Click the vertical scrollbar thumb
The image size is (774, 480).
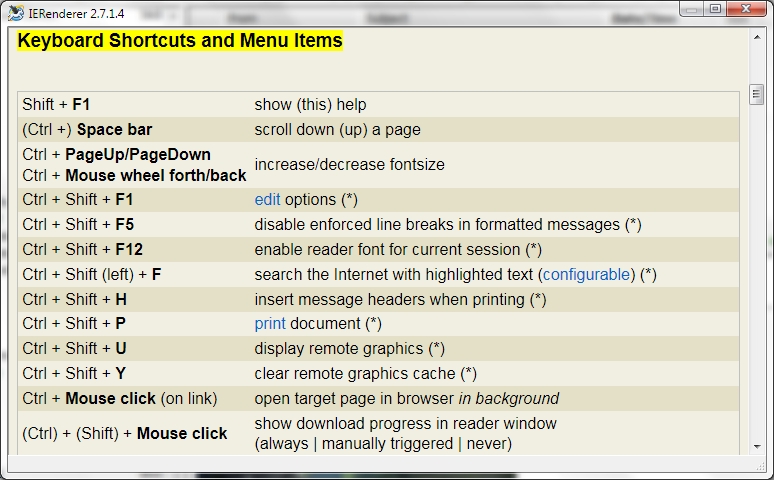(x=756, y=94)
